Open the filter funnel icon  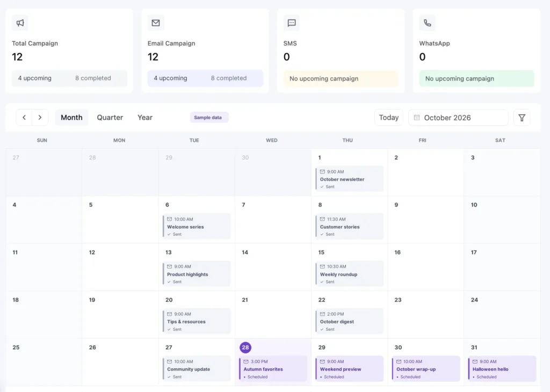click(x=522, y=118)
